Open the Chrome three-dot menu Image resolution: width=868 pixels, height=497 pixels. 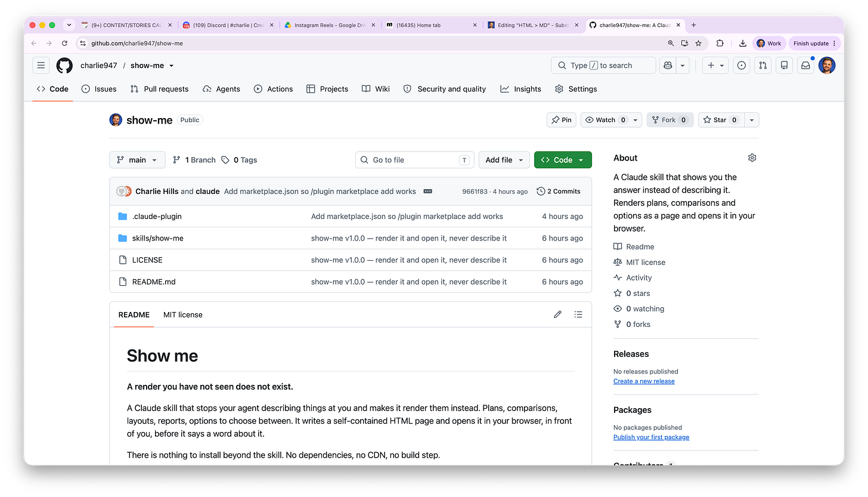tap(834, 44)
